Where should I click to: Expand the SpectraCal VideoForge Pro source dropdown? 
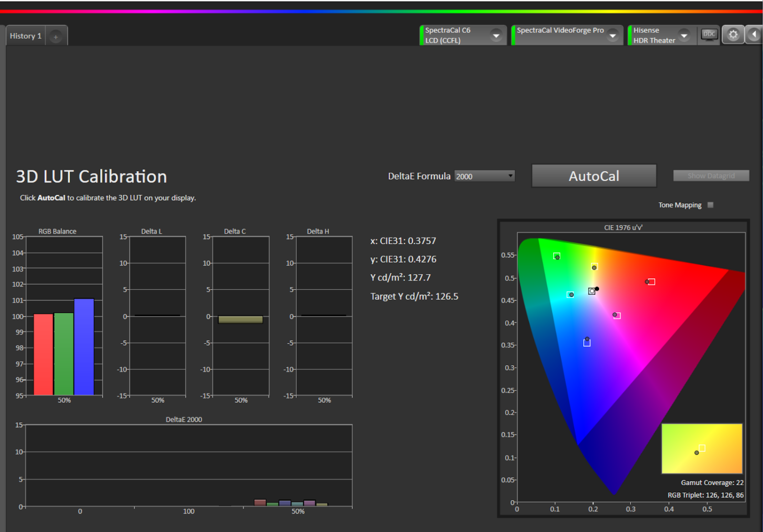613,35
